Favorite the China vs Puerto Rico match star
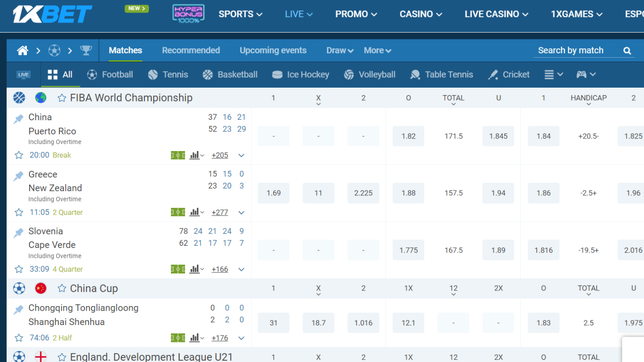This screenshot has height=362, width=644. tap(19, 155)
